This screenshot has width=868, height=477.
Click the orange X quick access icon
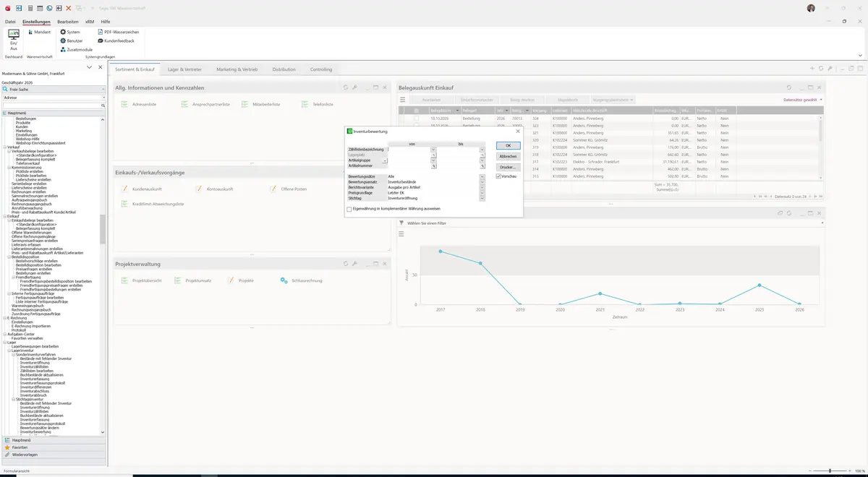68,8
